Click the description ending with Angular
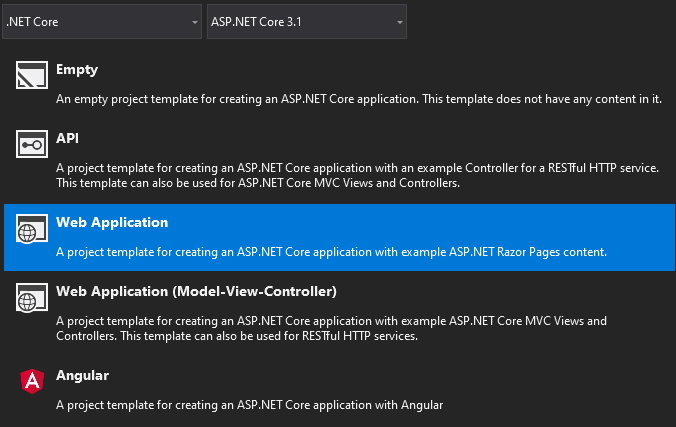676x427 pixels. tap(249, 405)
